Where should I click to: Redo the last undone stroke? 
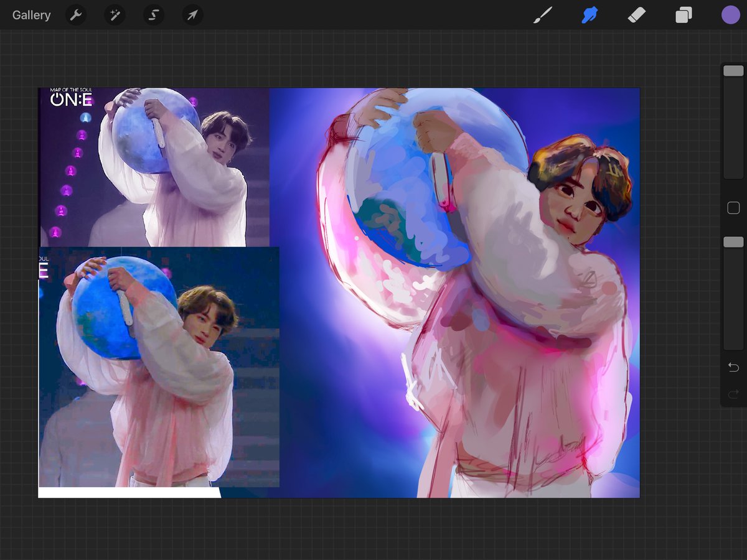(x=733, y=393)
